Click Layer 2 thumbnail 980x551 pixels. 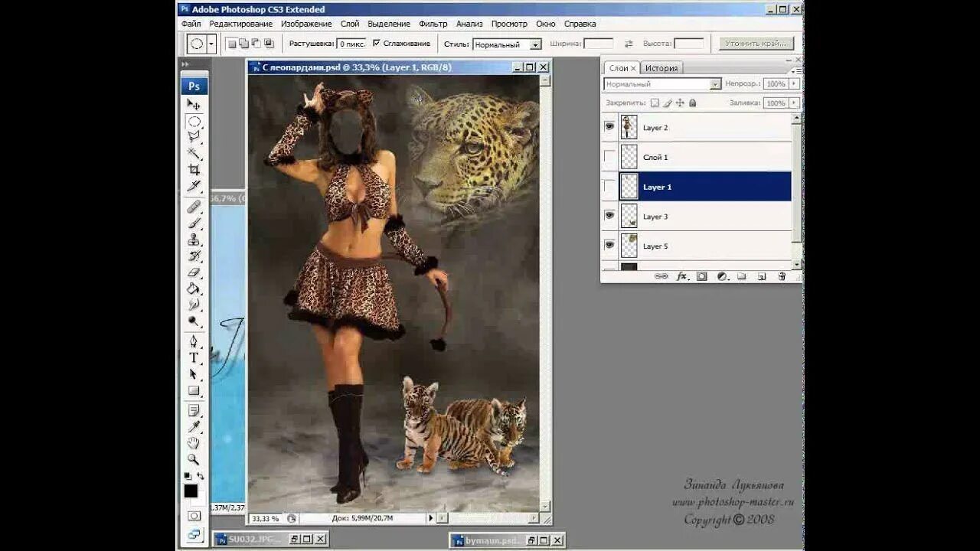pyautogui.click(x=629, y=127)
